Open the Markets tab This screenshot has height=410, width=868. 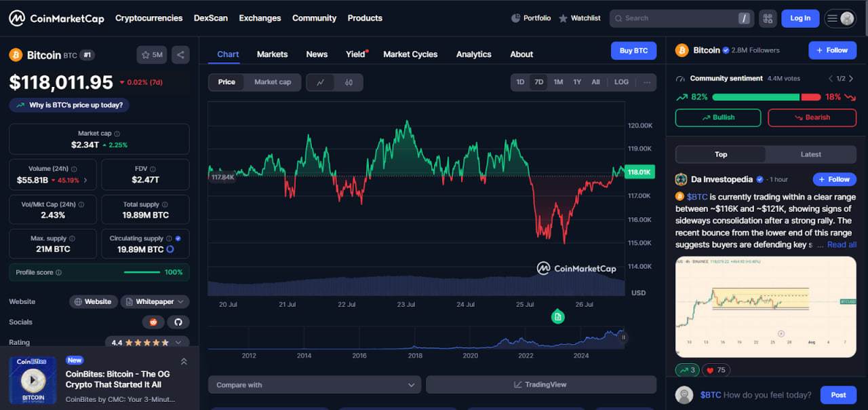pyautogui.click(x=272, y=54)
